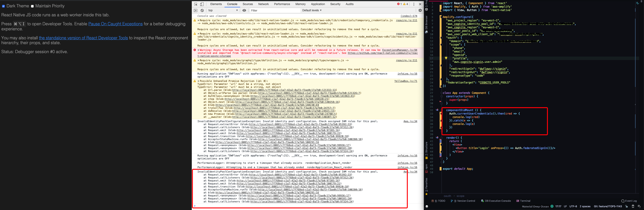Image resolution: width=644 pixels, height=210 pixels.
Task: Open the 'top' frame context dropdown
Action: 222,10
